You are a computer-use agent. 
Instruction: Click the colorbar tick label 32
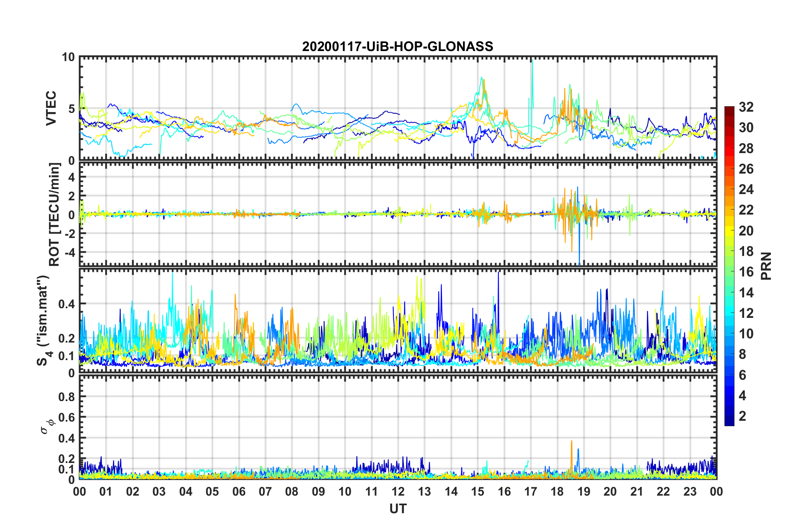coord(746,107)
